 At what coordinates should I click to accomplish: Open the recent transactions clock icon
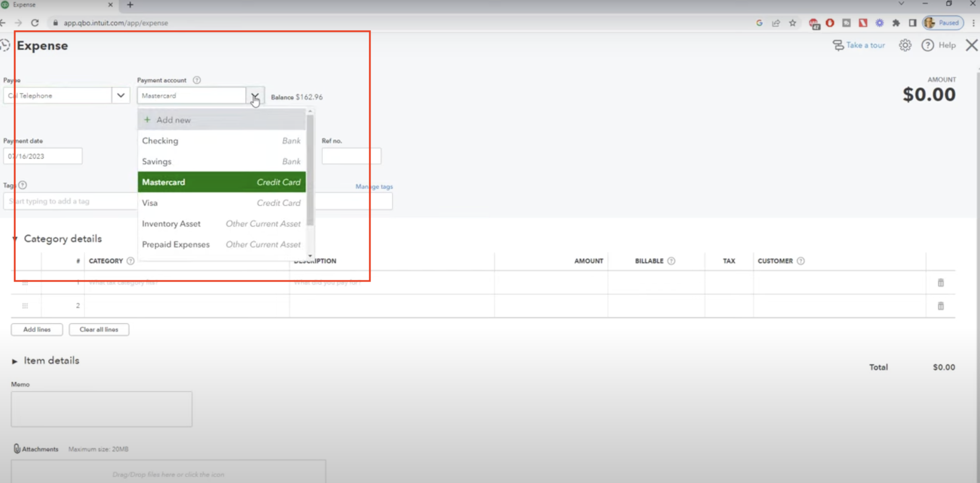tap(5, 44)
